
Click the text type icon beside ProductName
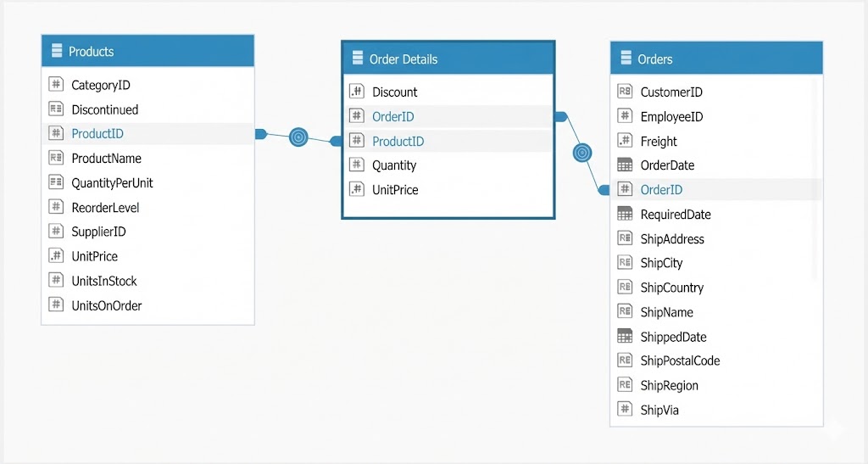coord(56,158)
